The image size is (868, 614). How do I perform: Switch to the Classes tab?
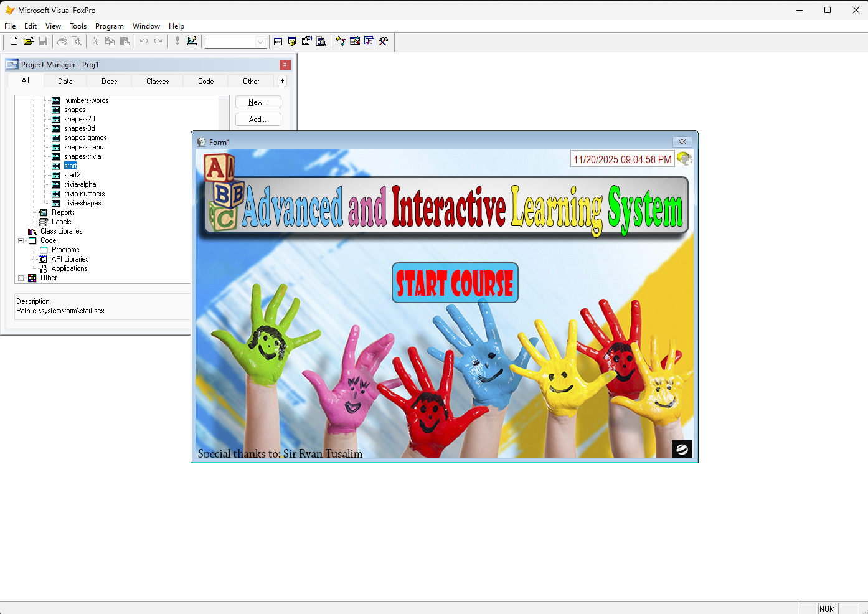[158, 82]
